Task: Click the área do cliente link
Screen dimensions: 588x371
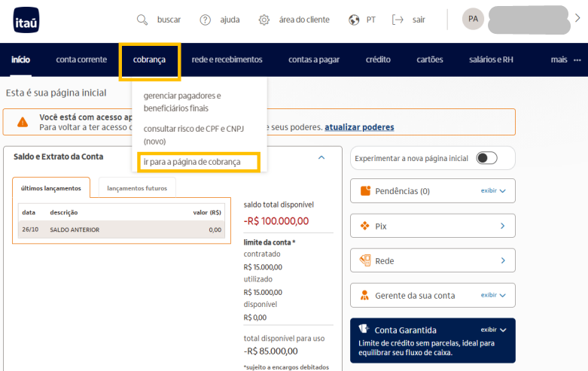Action: tap(304, 20)
